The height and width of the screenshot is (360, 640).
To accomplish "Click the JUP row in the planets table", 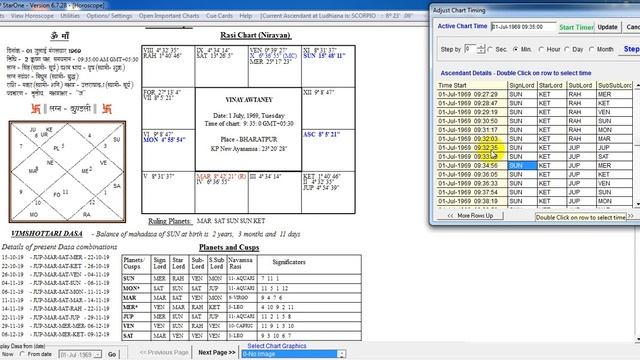I will pyautogui.click(x=241, y=316).
